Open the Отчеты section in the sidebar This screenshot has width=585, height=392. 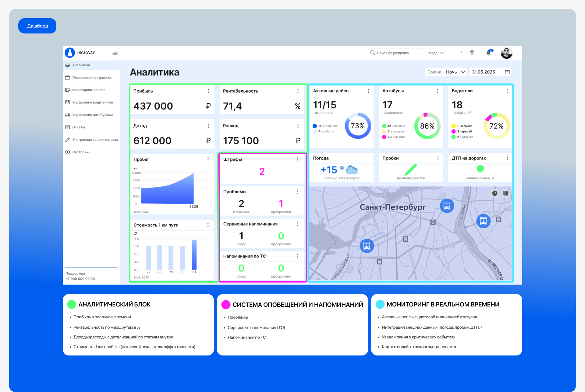point(78,127)
